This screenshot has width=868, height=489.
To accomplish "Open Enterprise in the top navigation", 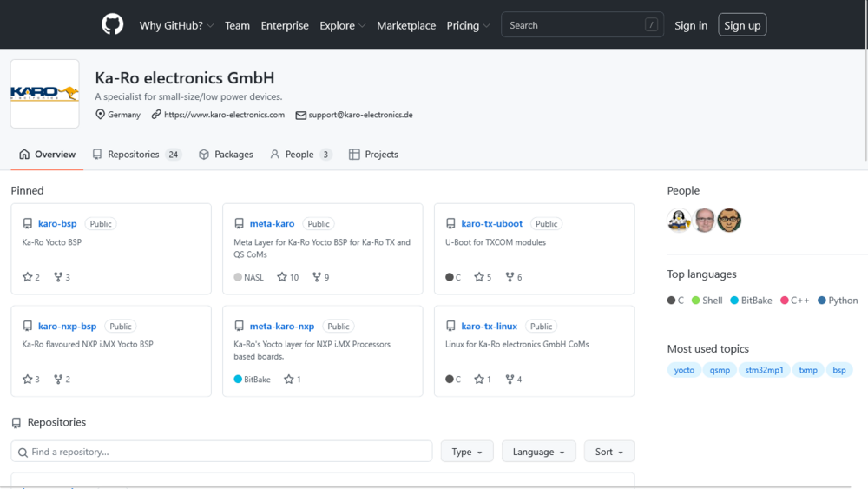I will click(285, 25).
